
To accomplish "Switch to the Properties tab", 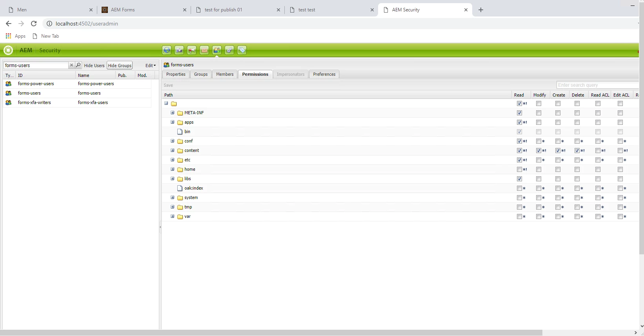I will [x=176, y=74].
